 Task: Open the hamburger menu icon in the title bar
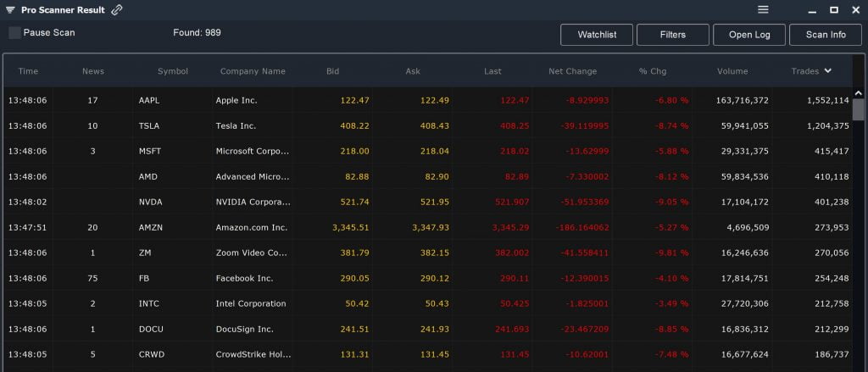pos(764,9)
